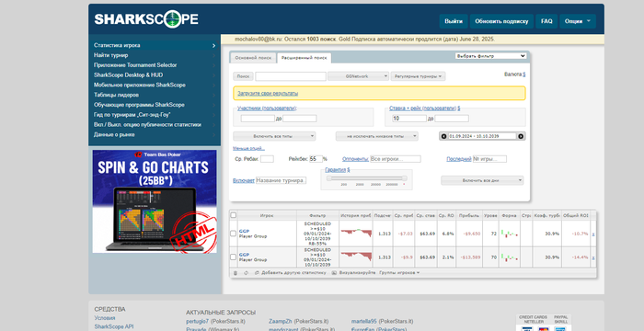Click the Spin & Go Charts advertisement banner
This screenshot has width=644, height=331.
155,201
